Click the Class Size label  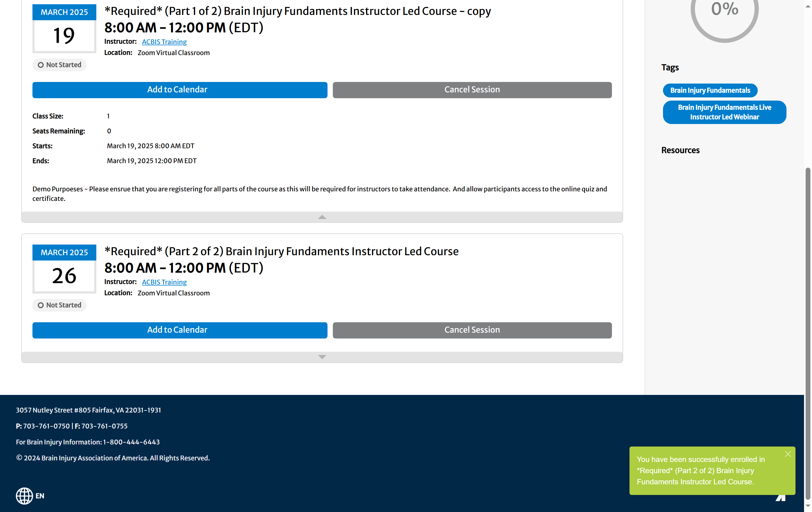48,116
